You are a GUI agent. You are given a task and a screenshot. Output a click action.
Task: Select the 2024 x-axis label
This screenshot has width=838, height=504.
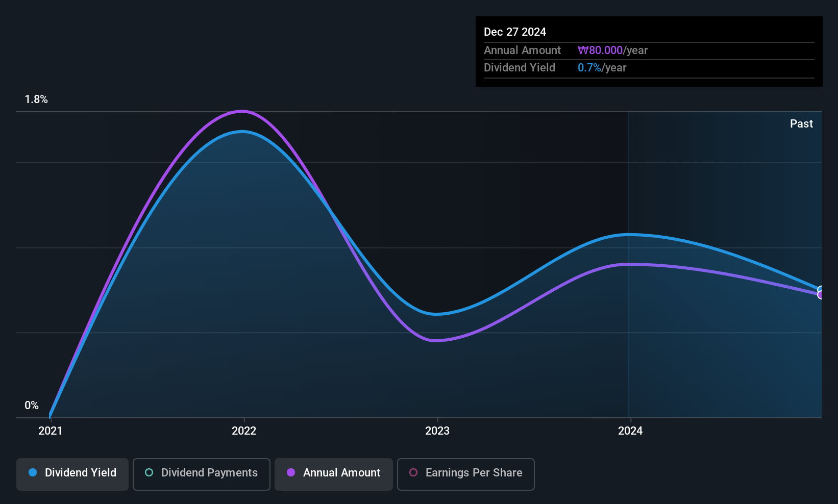click(630, 431)
